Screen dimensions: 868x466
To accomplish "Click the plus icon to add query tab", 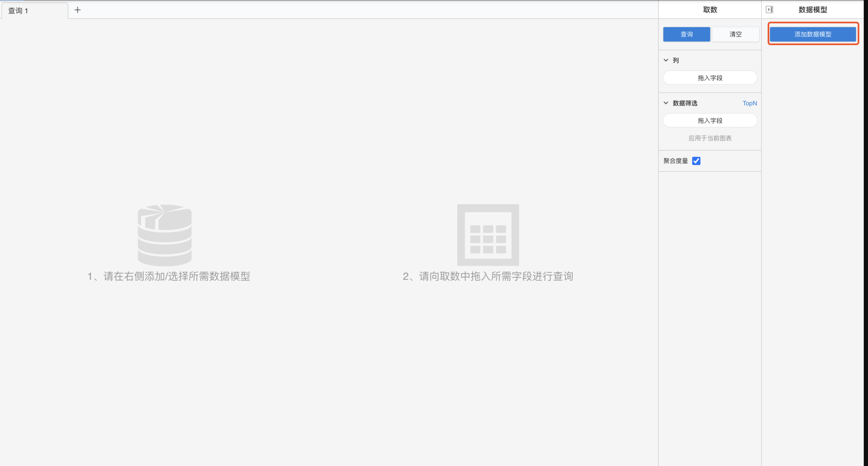I will pyautogui.click(x=77, y=10).
